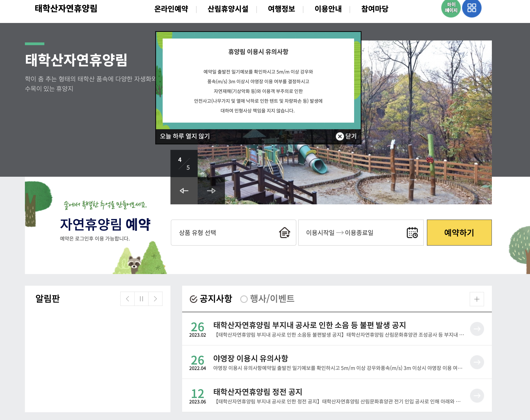Click the arrow icon for 야영장 이용시 유의사항
The image size is (530, 420).
click(477, 362)
